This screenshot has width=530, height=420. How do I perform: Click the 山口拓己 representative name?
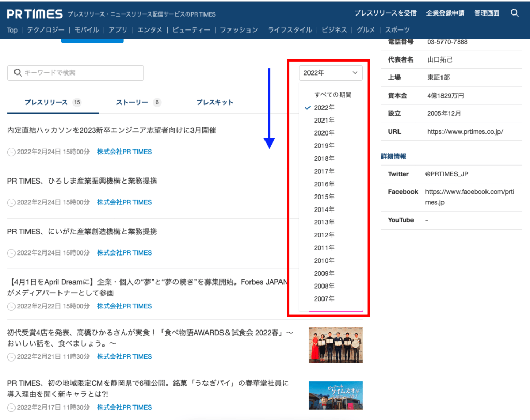click(x=440, y=60)
